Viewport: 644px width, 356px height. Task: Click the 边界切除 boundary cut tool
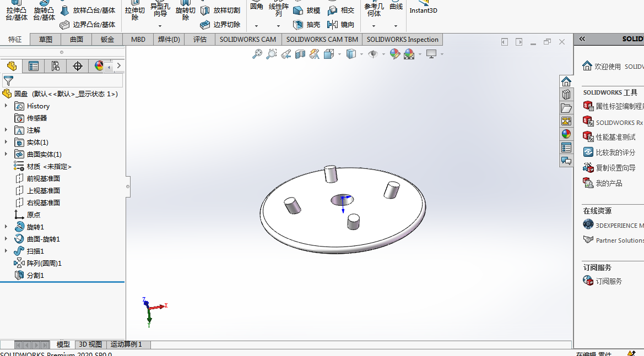[220, 25]
